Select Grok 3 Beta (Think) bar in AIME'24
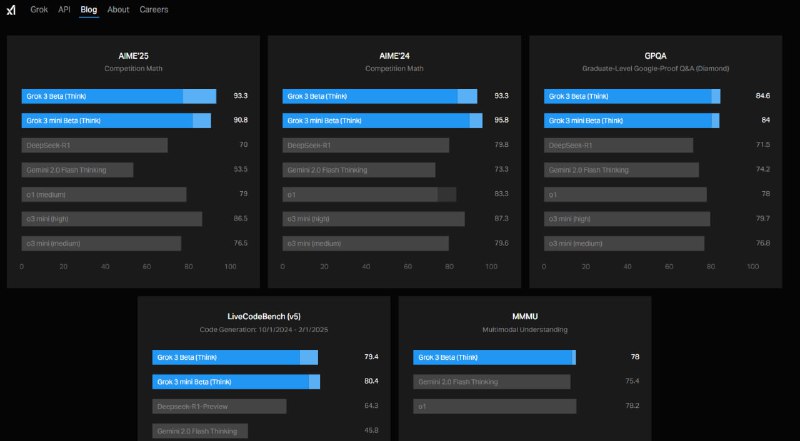Image resolution: width=800 pixels, height=441 pixels. click(x=380, y=96)
